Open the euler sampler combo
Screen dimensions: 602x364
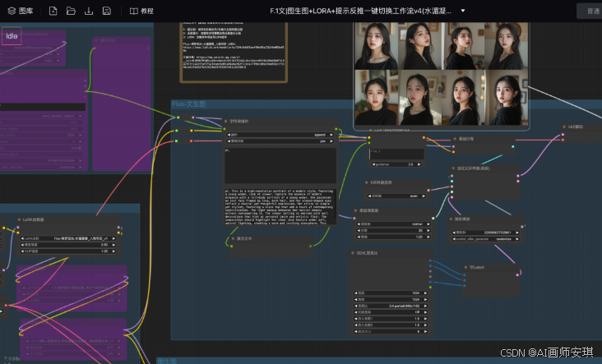coord(396,196)
